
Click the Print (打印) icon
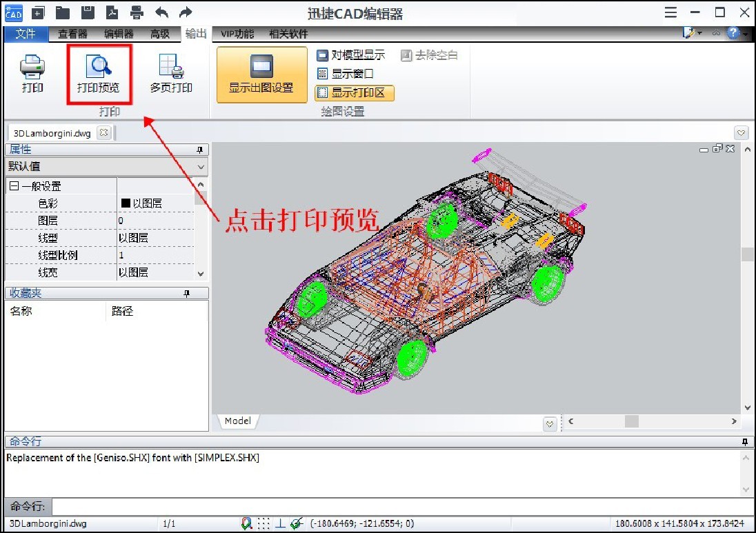[x=32, y=73]
